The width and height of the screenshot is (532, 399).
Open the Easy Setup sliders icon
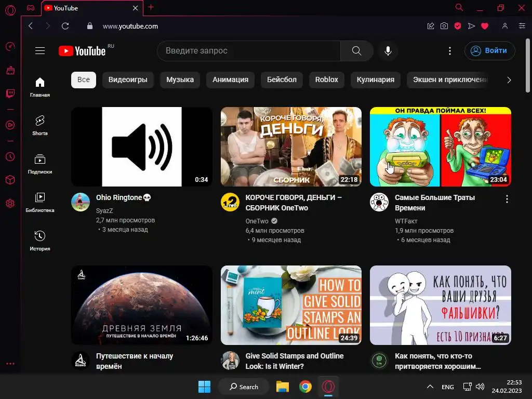tap(522, 26)
